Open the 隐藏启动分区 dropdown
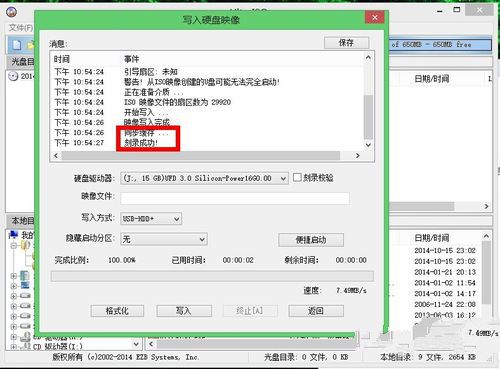Screen dimensions: 500x369 tap(164, 239)
